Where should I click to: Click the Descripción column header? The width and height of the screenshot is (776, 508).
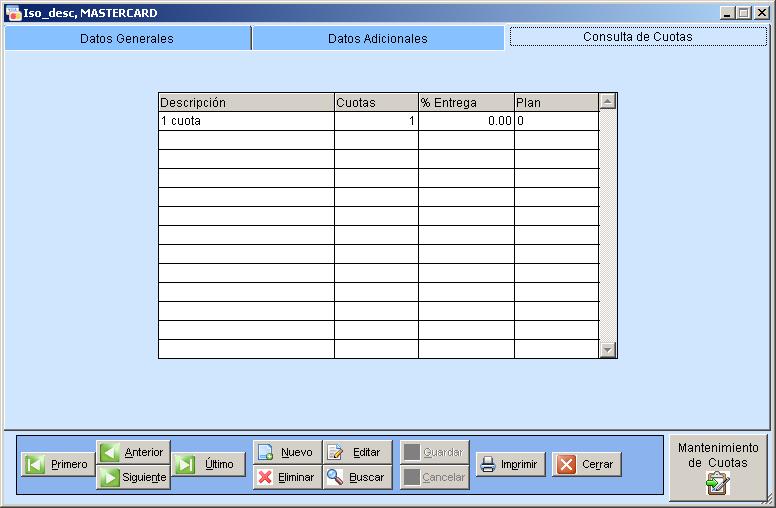[246, 102]
